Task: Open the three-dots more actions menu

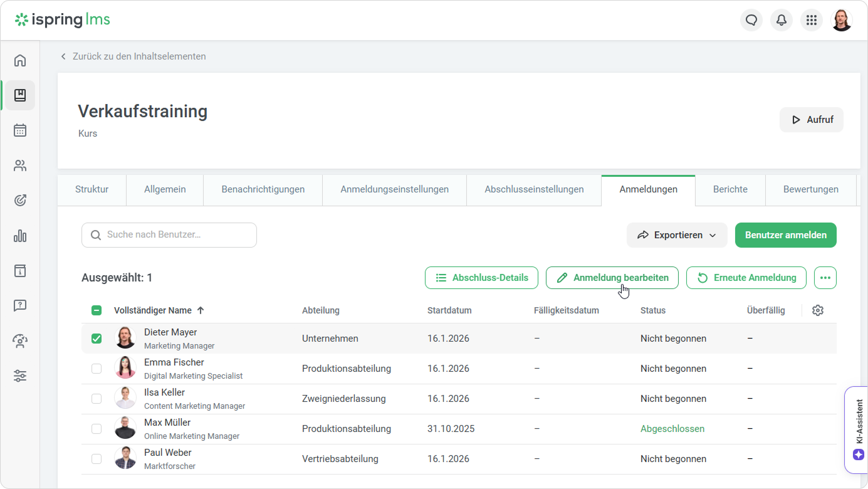Action: (825, 278)
